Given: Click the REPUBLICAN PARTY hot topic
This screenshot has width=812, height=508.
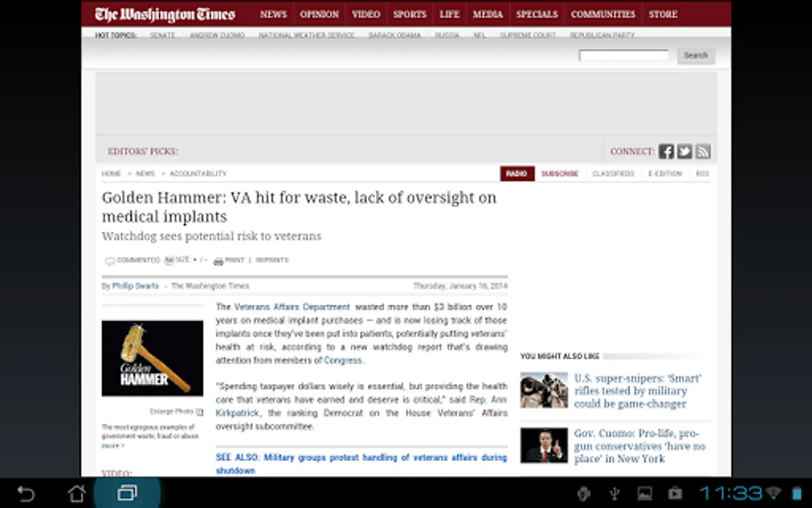Looking at the screenshot, I should click(602, 35).
